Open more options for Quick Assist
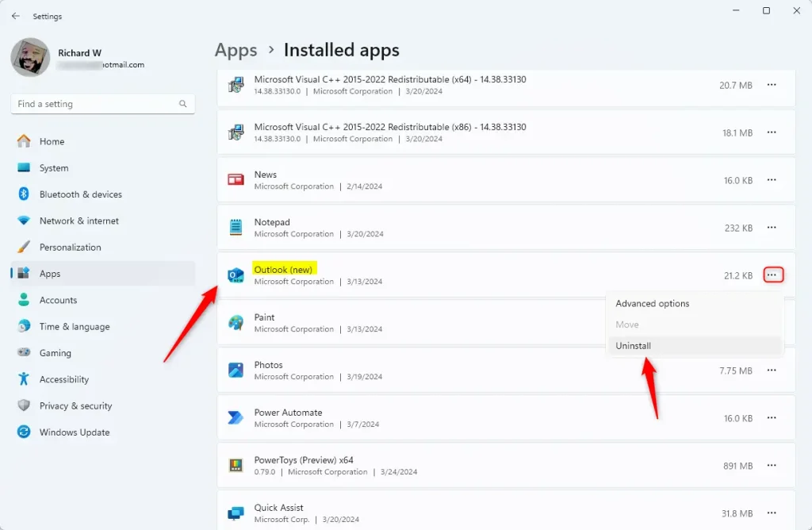This screenshot has width=812, height=530. coord(772,513)
